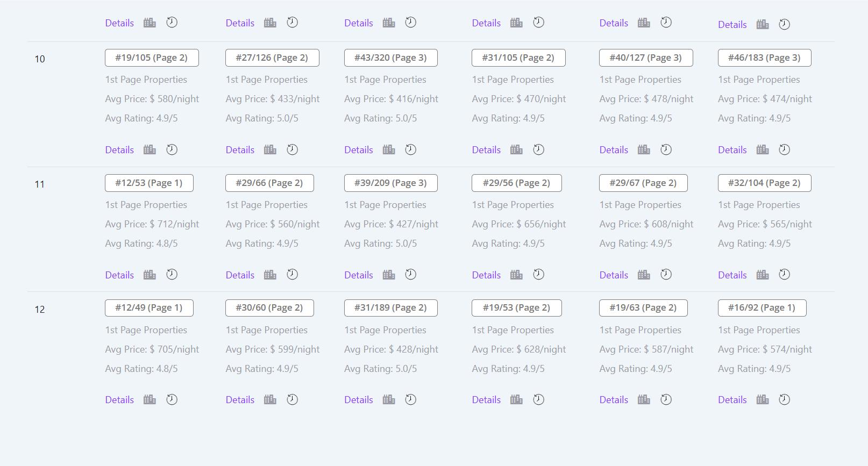
Task: Click the building icon for #12/49 (Page 1)
Action: [x=150, y=399]
